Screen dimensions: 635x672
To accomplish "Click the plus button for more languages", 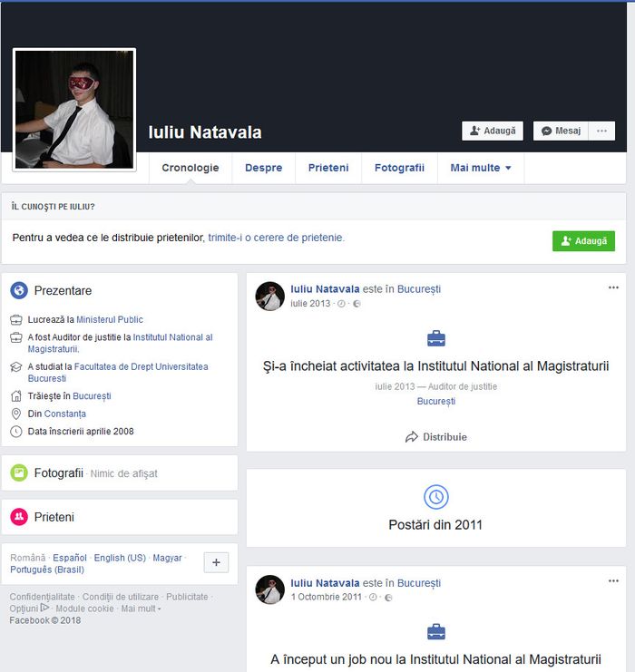I will pos(216,562).
